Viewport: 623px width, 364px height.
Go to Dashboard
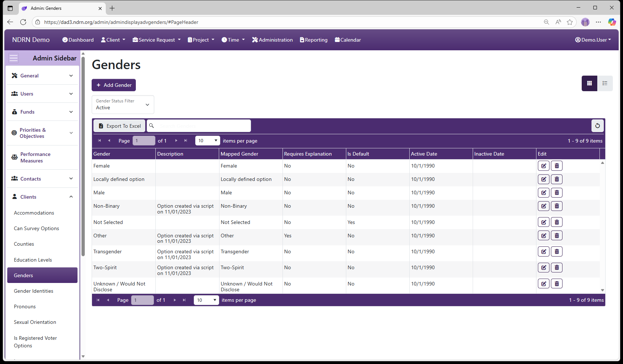point(78,40)
